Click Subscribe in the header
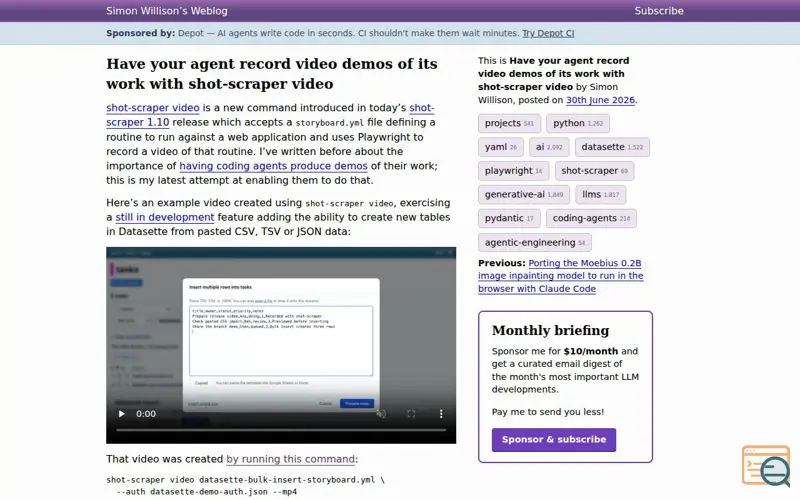800x500 pixels. (x=659, y=11)
